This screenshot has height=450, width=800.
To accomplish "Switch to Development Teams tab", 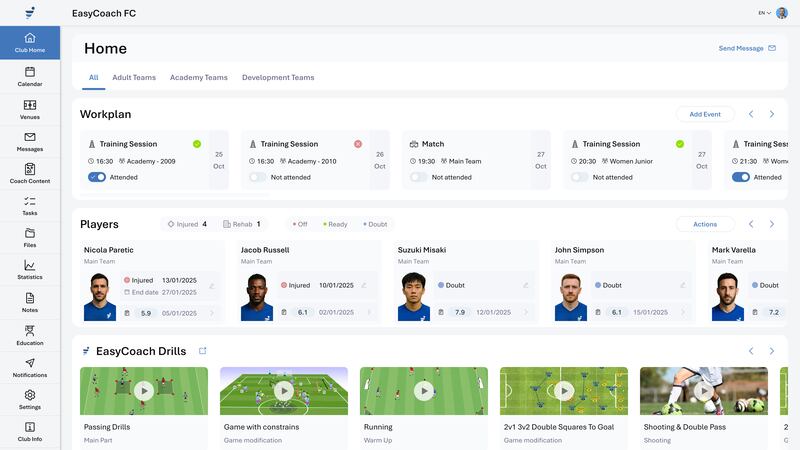I will [x=278, y=78].
